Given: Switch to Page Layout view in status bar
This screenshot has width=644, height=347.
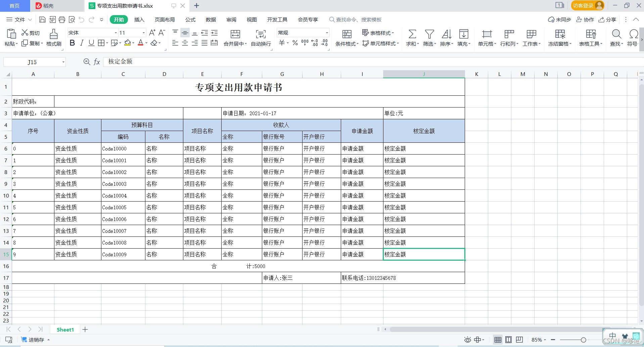Looking at the screenshot, I should 509,340.
